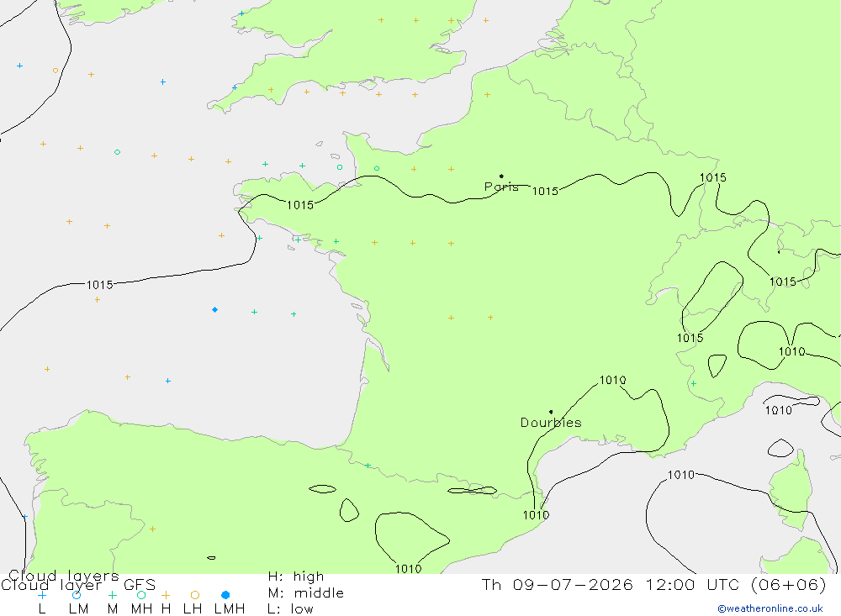Screen dimensions: 841x616
Task: Click the 'M: middle' legend text
Action: tap(306, 593)
